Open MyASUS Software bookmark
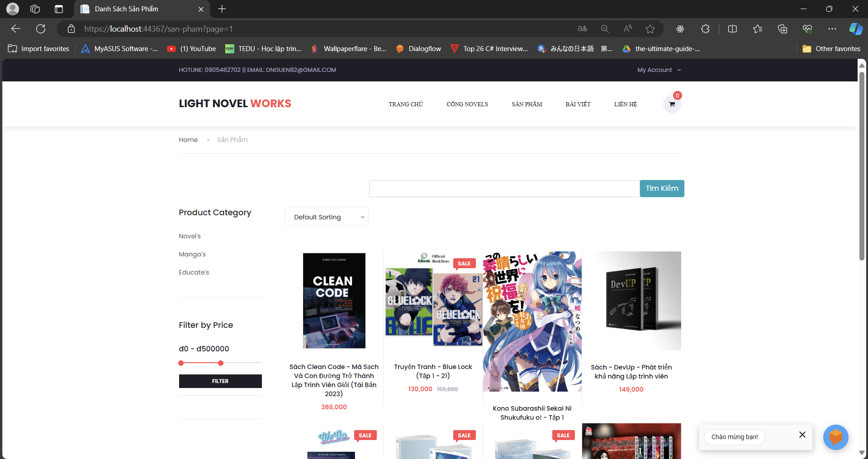The image size is (868, 459). 119,49
